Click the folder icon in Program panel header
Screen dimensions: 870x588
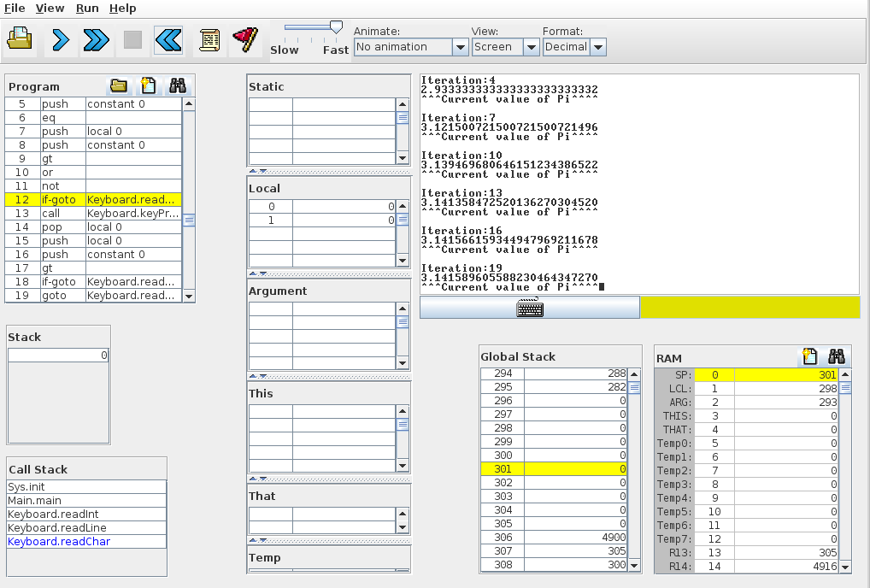tap(119, 85)
